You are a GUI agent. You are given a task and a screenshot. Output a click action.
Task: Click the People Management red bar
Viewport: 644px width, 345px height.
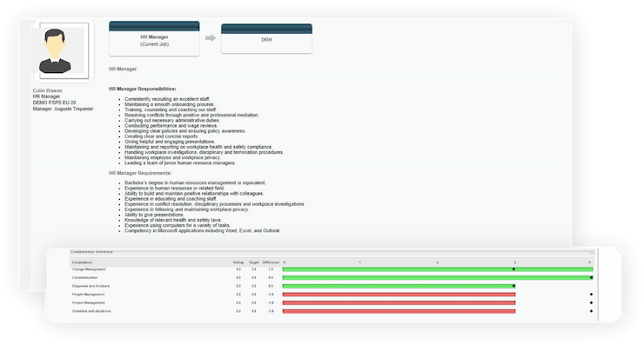[399, 295]
